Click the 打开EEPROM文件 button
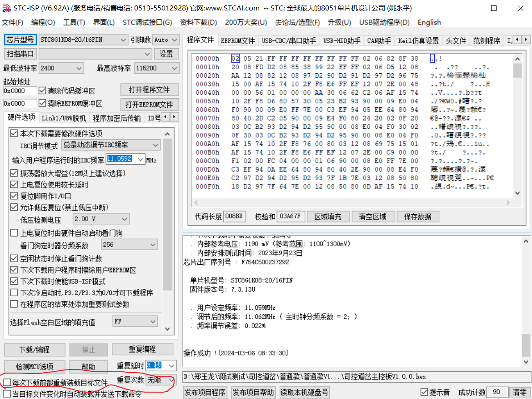Screen dimensions: 532x399 coord(149,104)
